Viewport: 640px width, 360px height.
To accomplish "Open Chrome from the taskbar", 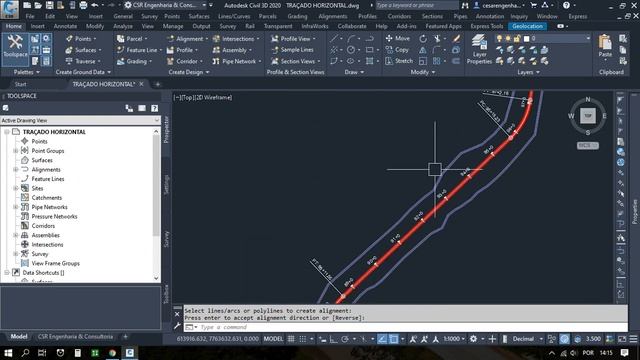I will pos(112,353).
